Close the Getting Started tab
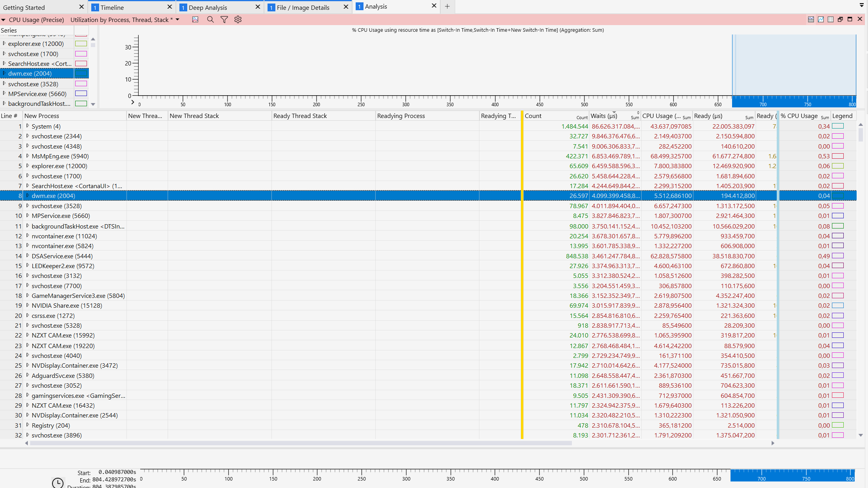The width and height of the screenshot is (868, 488). pyautogui.click(x=81, y=7)
